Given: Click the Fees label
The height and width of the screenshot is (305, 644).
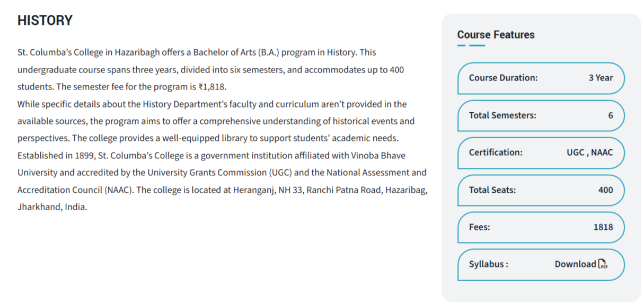Looking at the screenshot, I should tap(479, 227).
